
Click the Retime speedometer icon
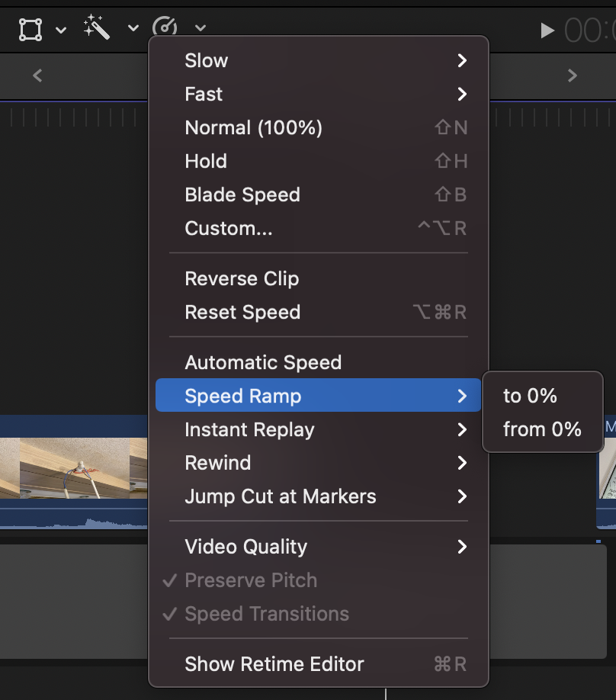pos(165,27)
